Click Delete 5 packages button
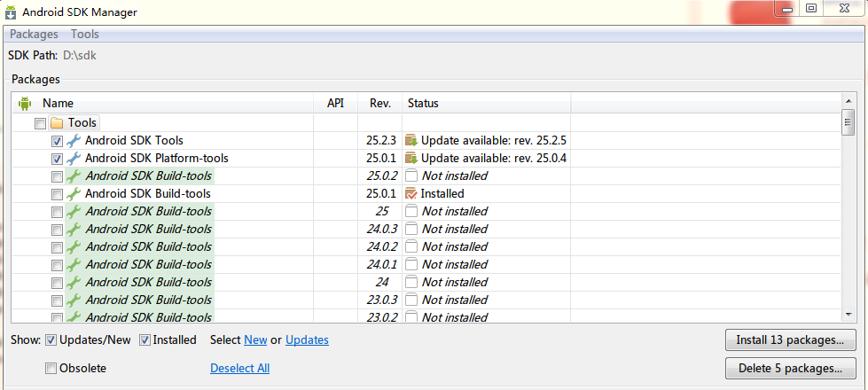The height and width of the screenshot is (390, 868). tap(790, 368)
